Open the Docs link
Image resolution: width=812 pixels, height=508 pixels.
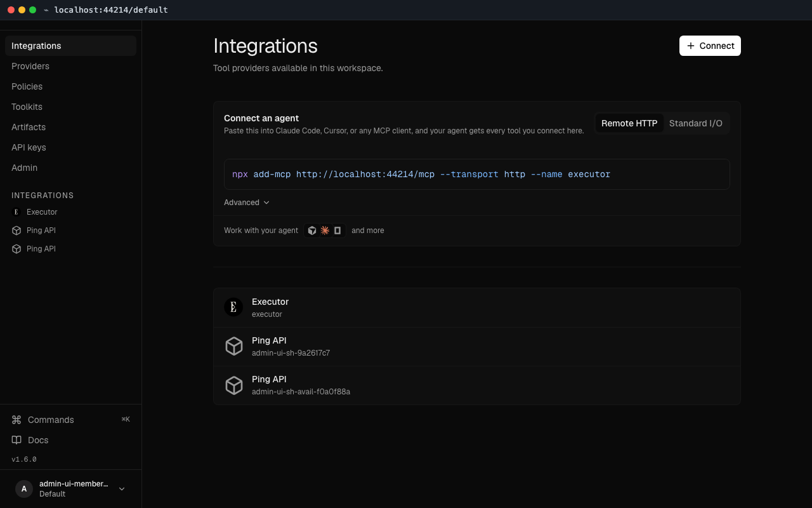[70, 440]
